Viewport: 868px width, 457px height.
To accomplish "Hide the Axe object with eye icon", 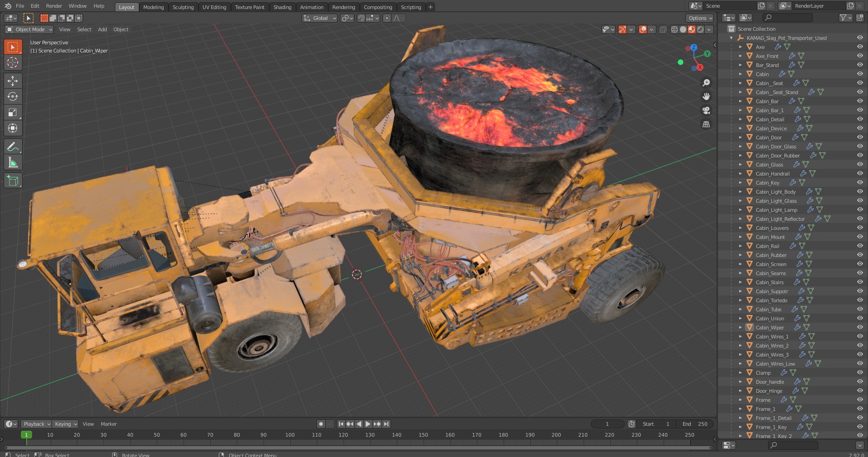I will (860, 47).
